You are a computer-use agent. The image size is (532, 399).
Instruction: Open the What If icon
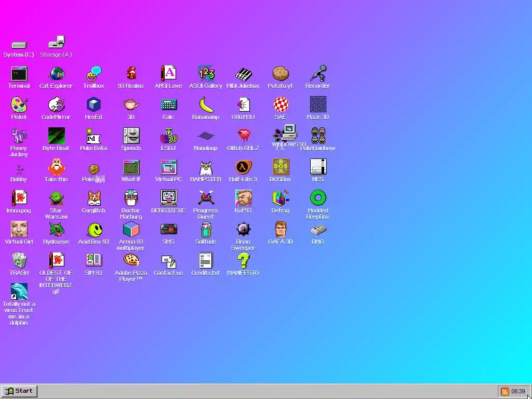(131, 167)
